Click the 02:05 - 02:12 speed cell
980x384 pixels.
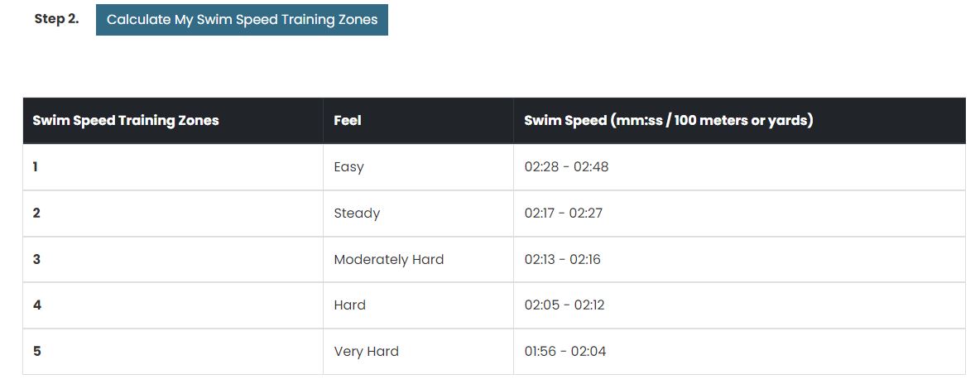point(564,305)
